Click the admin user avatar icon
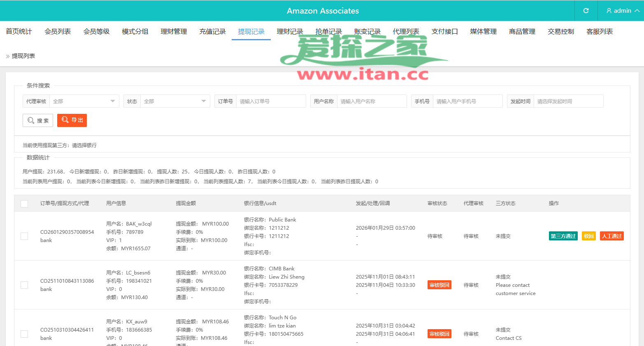Screen dimensions: 644x346 [609, 11]
